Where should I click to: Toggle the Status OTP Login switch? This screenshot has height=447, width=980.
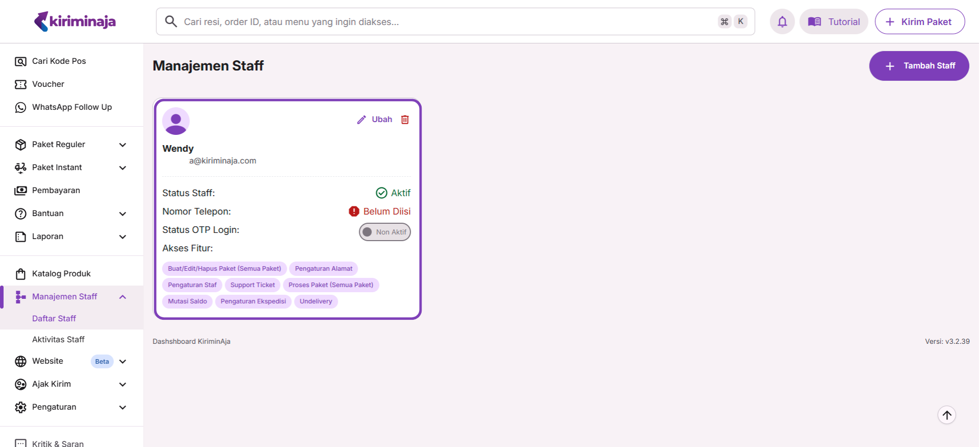click(x=385, y=232)
